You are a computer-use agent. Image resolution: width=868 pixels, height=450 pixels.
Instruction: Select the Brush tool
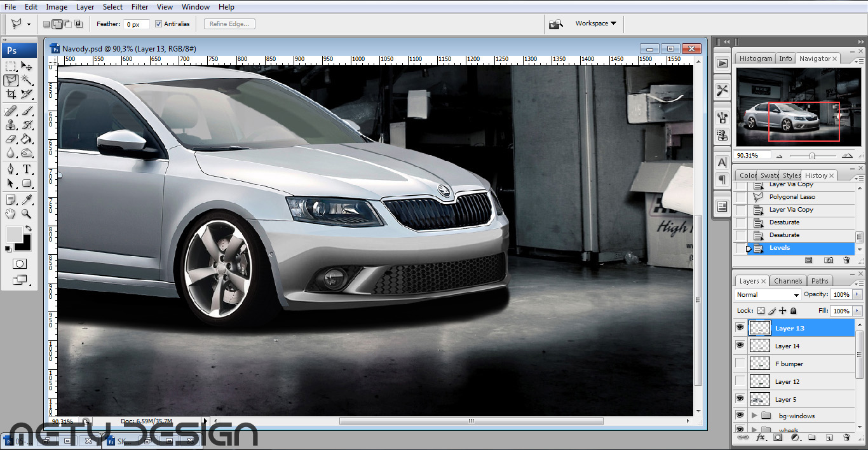(27, 111)
